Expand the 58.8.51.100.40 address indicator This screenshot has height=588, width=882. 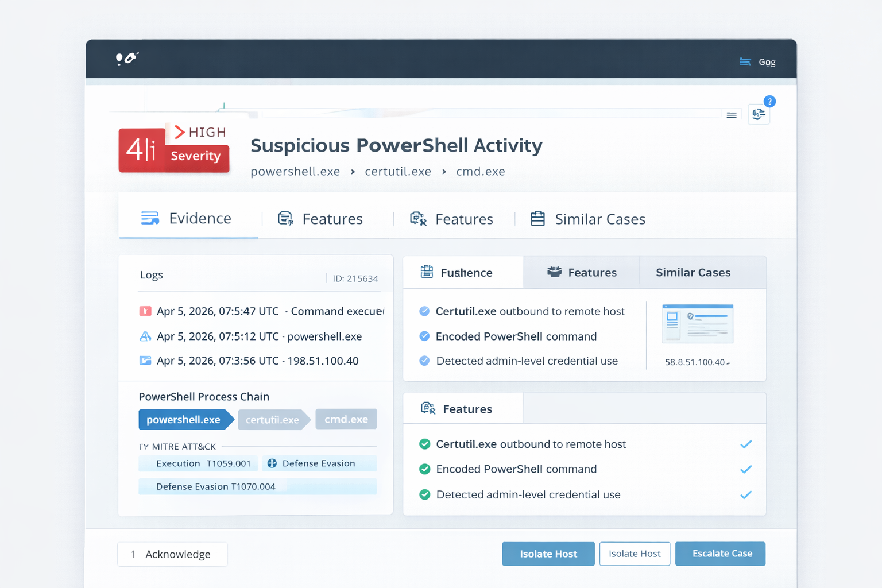tap(729, 363)
